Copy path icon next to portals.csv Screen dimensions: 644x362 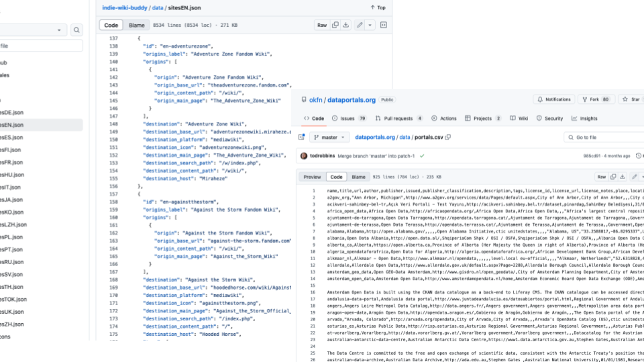(x=448, y=137)
